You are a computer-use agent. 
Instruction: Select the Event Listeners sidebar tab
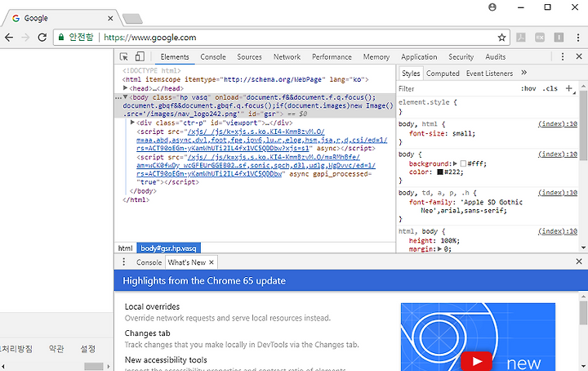pos(489,74)
